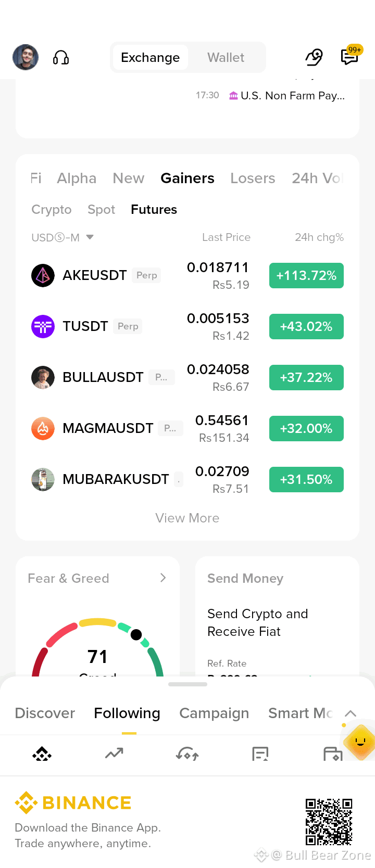Expand the Fear & Greed chevron
The image size is (375, 868).
pyautogui.click(x=163, y=578)
